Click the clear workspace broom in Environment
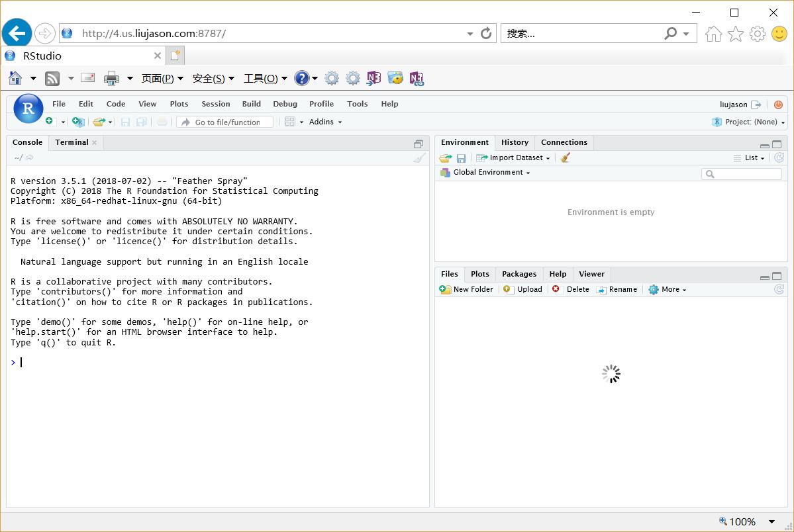This screenshot has width=794, height=532. coord(565,157)
